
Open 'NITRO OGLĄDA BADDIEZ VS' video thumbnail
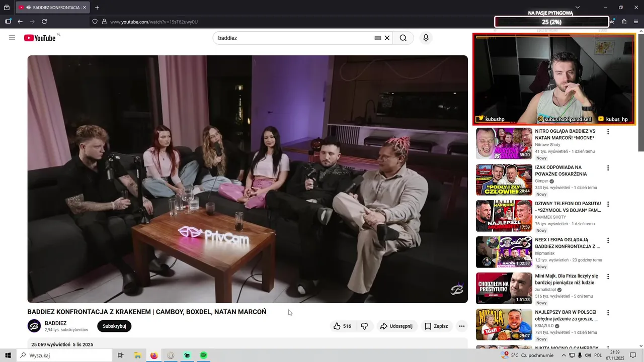tap(504, 143)
